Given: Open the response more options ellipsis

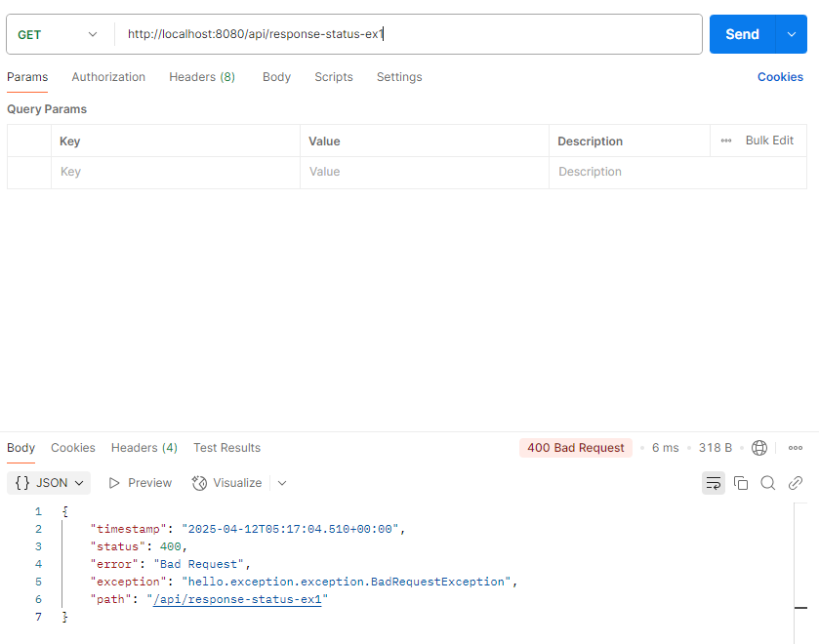Looking at the screenshot, I should (x=796, y=448).
